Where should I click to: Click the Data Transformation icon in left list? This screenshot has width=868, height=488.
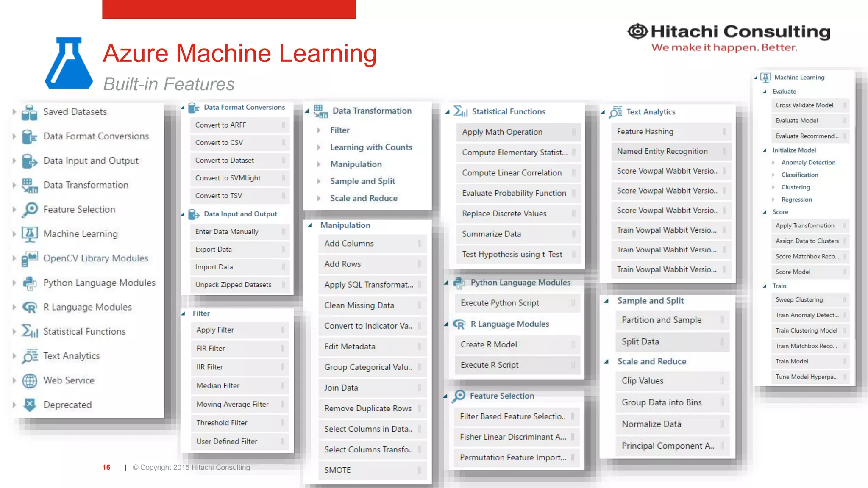point(30,185)
